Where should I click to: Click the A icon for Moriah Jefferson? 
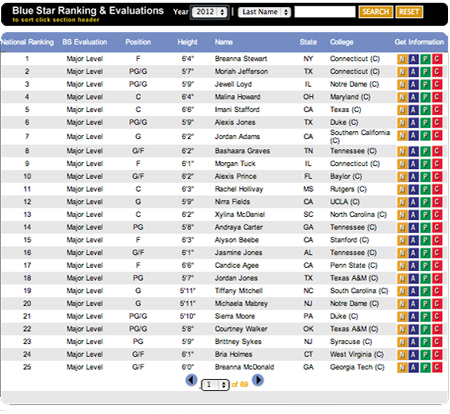(x=413, y=72)
